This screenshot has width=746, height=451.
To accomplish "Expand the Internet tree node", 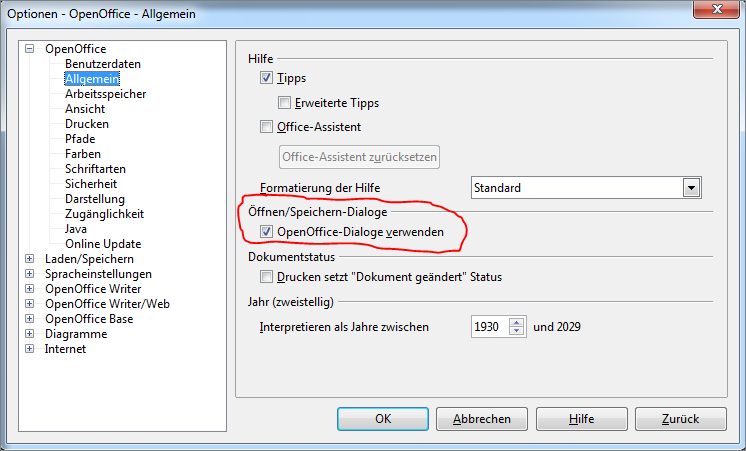I will click(x=29, y=349).
